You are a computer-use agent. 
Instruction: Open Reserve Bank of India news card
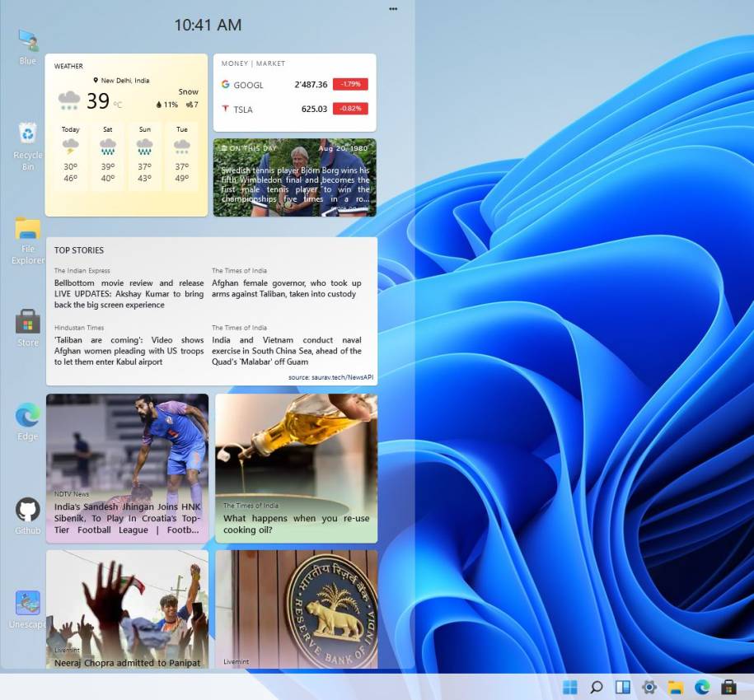coord(296,609)
